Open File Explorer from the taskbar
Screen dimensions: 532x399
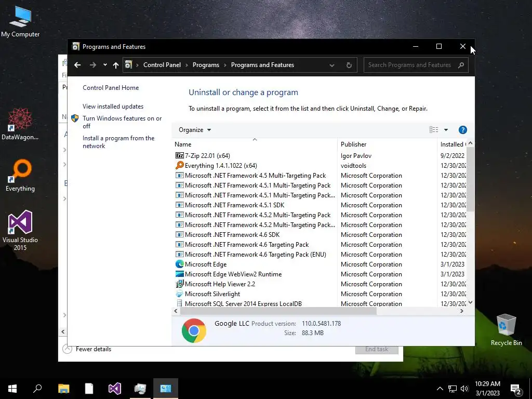tap(63, 389)
